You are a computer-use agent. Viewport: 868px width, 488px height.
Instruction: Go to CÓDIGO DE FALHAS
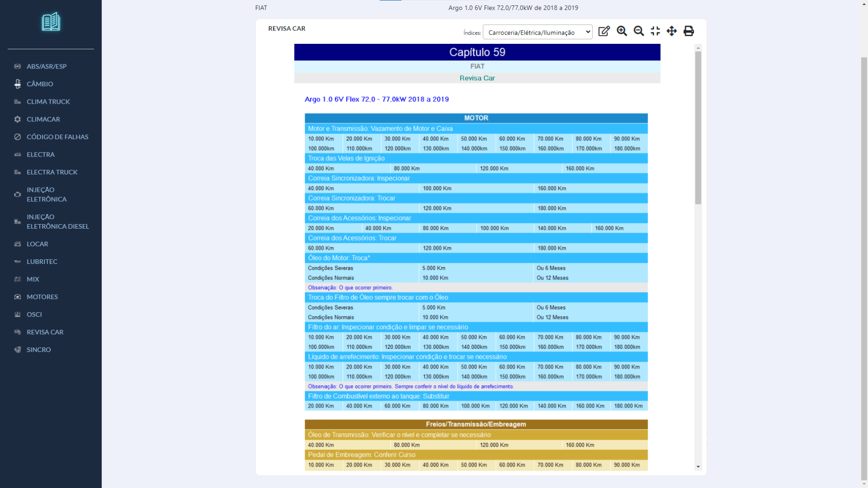click(x=57, y=137)
